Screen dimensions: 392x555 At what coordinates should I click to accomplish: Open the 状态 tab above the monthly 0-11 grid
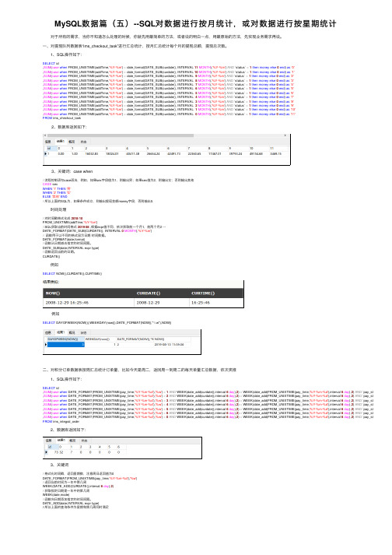[x=84, y=142]
